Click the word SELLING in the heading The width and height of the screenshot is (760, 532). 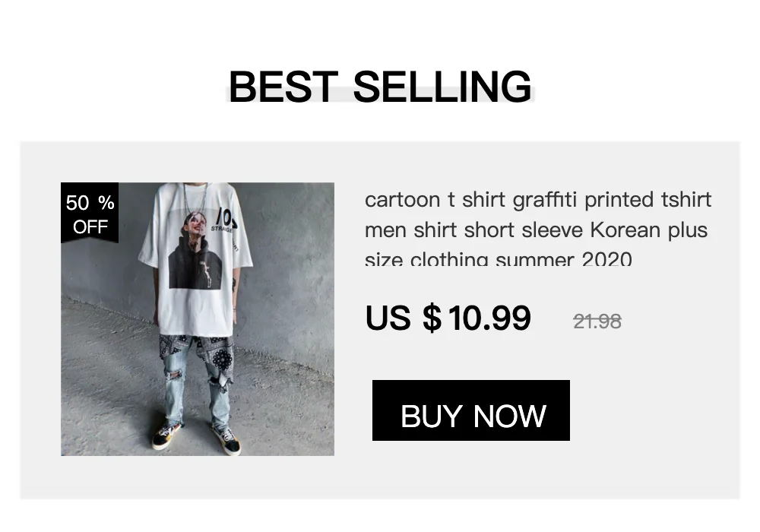(442, 86)
